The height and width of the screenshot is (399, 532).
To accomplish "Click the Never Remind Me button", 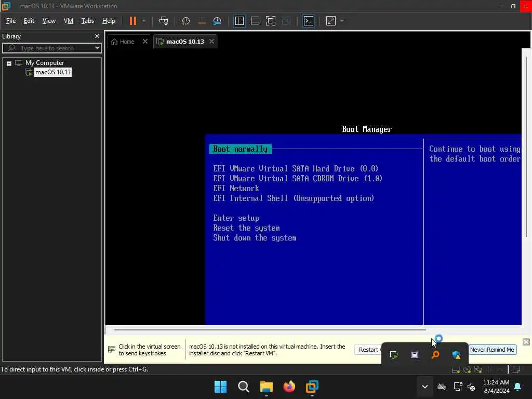I will 492,350.
